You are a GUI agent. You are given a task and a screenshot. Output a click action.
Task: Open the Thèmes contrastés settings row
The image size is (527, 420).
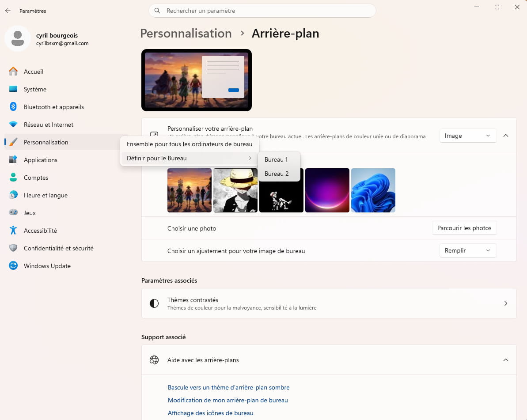coord(329,303)
